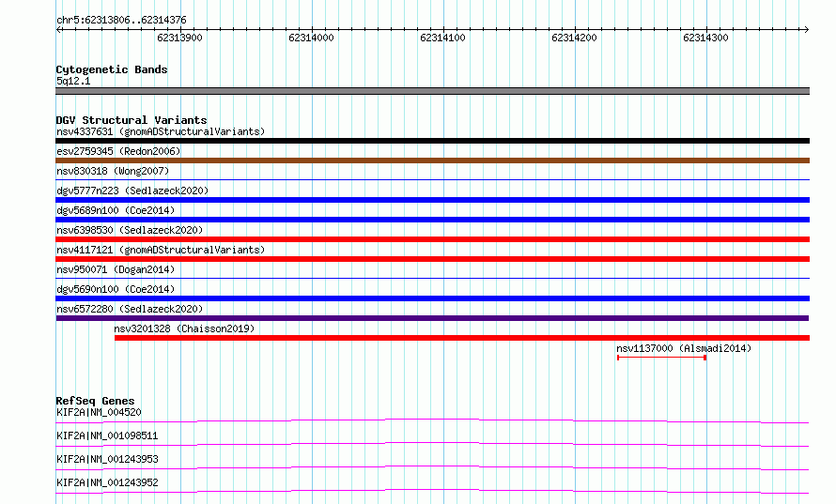Click the left scroll arrow on ruler
This screenshot has width=836, height=504.
click(x=59, y=30)
